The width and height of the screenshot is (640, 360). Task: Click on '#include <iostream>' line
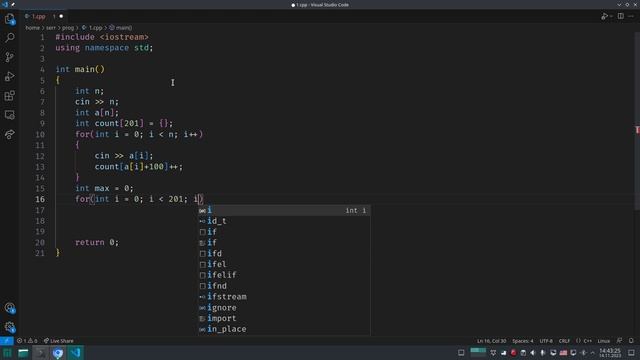[102, 37]
